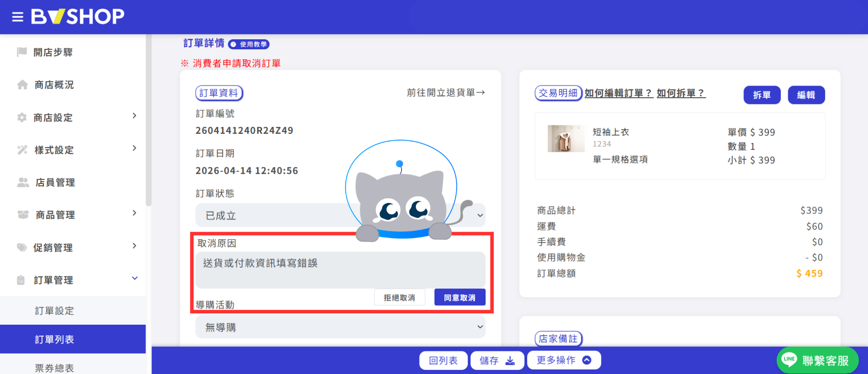This screenshot has width=868, height=374.
Task: Click the 短袖上衣 product thumbnail
Action: [566, 138]
